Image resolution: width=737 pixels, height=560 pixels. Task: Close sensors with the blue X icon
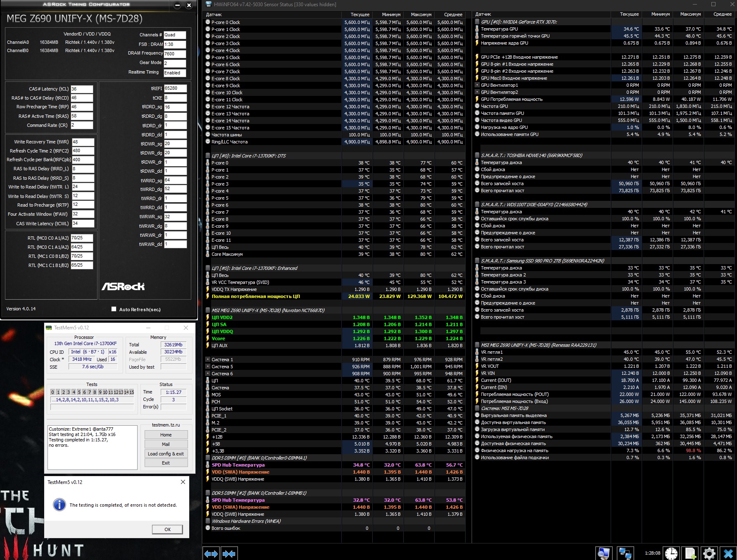[x=728, y=553]
